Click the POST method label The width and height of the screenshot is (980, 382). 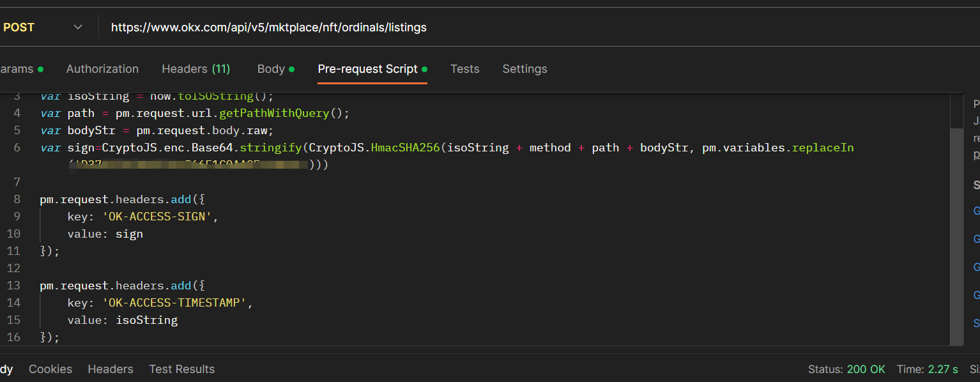[x=19, y=27]
